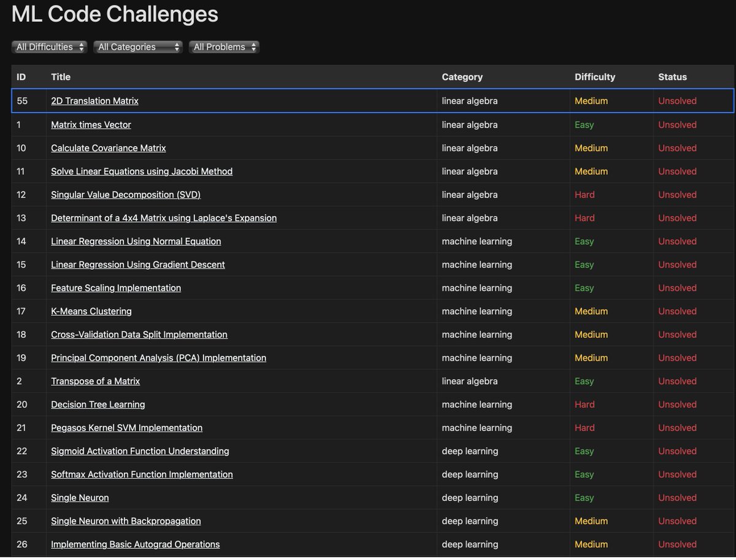Click Unsolved status of 2D Translation Matrix
The height and width of the screenshot is (560, 736).
[x=678, y=101]
